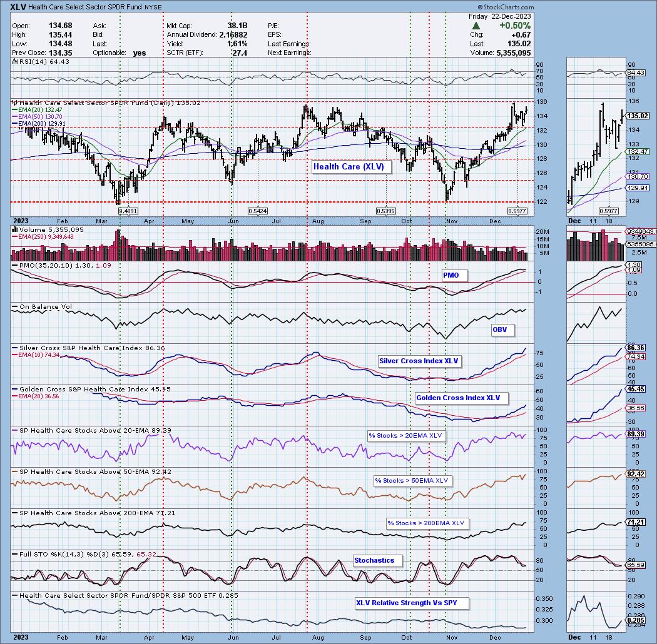Click the StockCharts.com copyright text

(506, 7)
